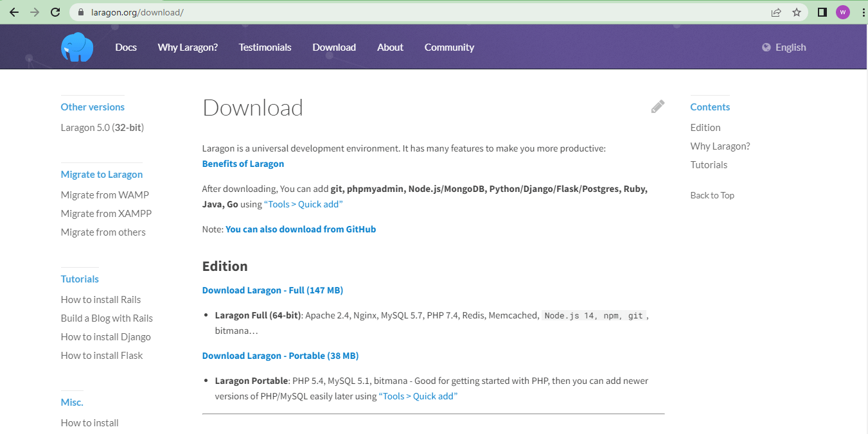Click Back to Top link

[x=713, y=195]
